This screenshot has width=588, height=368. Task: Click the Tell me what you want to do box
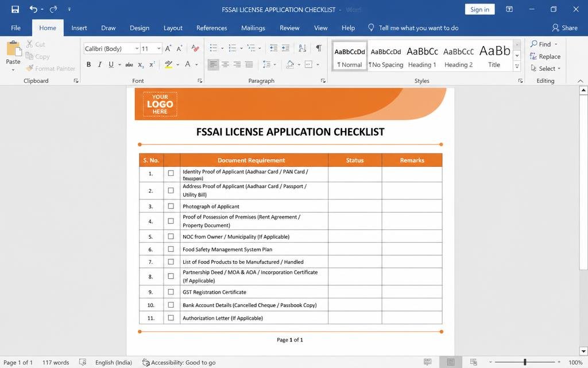[413, 28]
